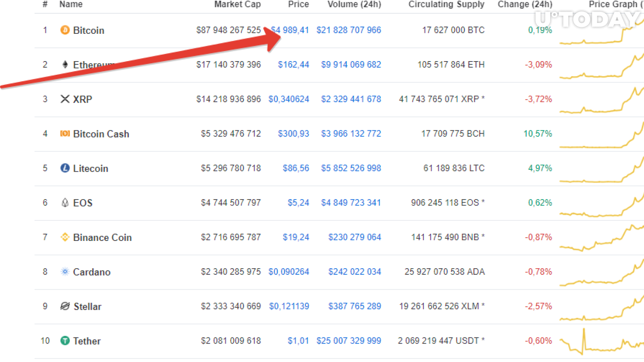Sort table by rank # header
Screen dimensions: 644x362
click(x=45, y=4)
